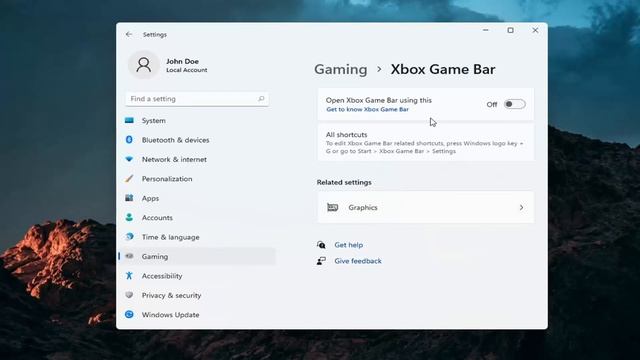This screenshot has width=640, height=360.
Task: Click the Open Xbox Game Bar using this label
Action: point(379,100)
